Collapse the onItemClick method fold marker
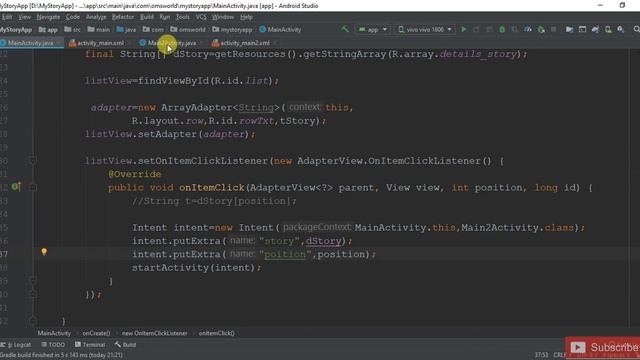640x360 pixels. pyautogui.click(x=33, y=187)
